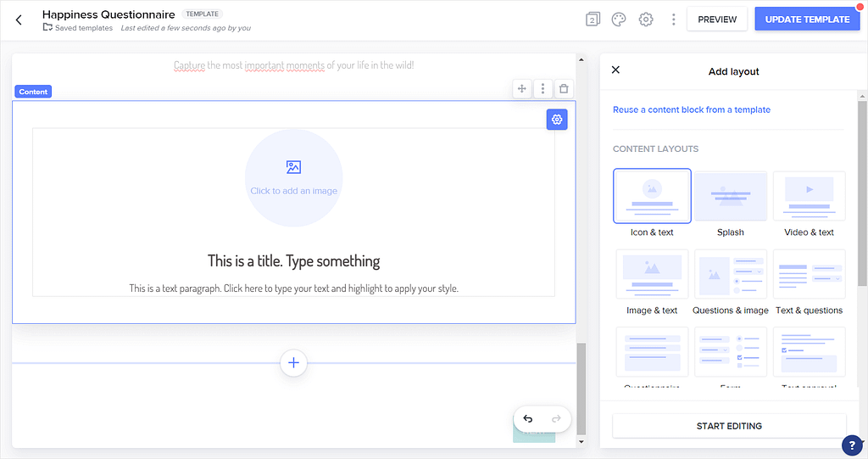Edit the title 'This is a title. Type something'

coord(293,261)
